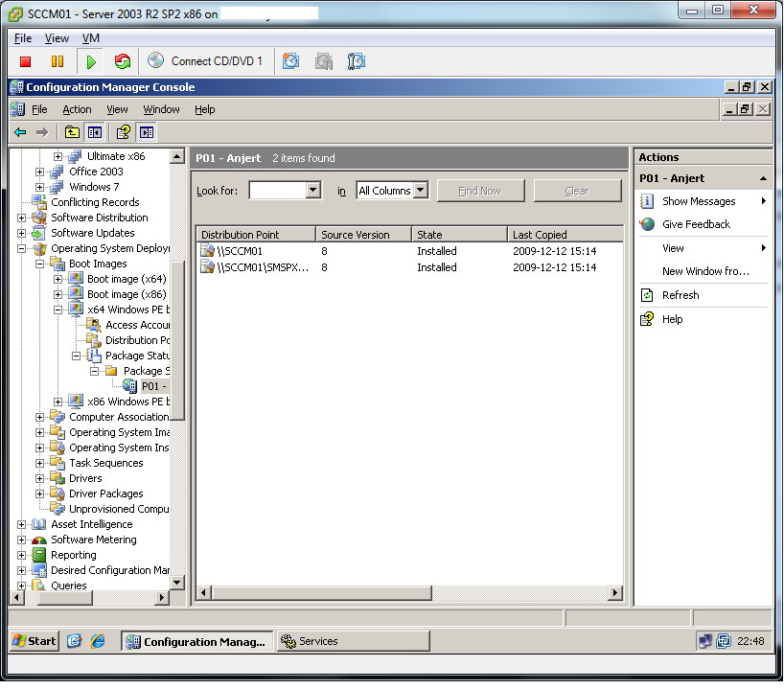Click the Start button
Viewport: 784px width, 689px height.
point(35,641)
